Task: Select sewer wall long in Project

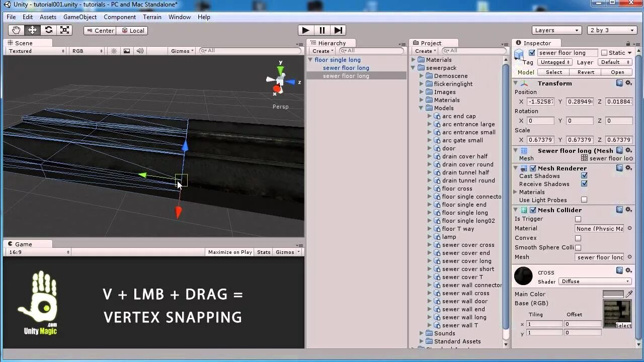Action: click(x=464, y=317)
